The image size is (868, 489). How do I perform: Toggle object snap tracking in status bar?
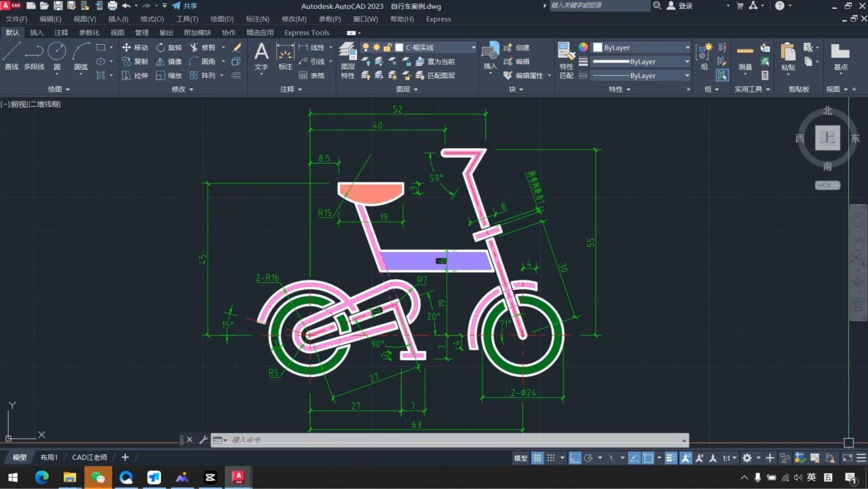pyautogui.click(x=634, y=458)
